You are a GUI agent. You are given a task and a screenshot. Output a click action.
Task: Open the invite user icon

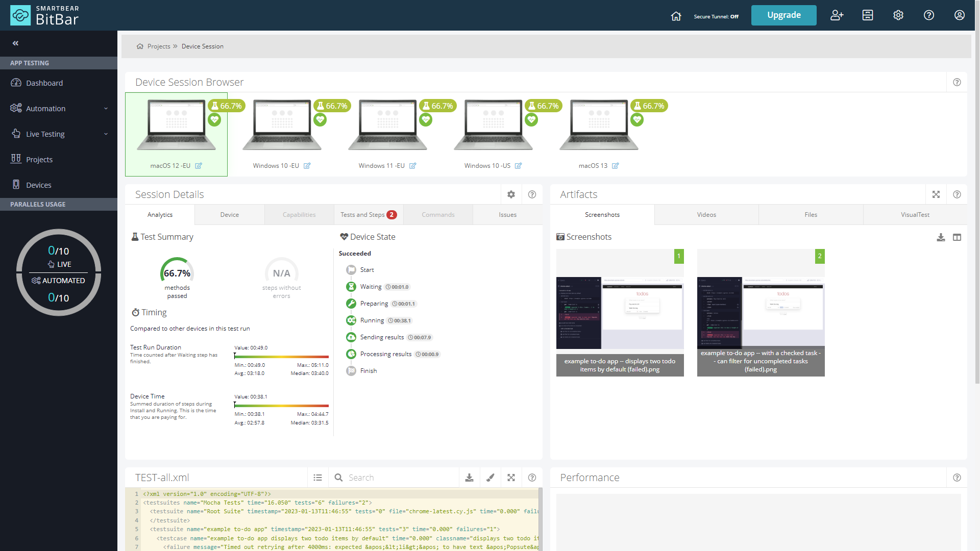[x=837, y=15]
